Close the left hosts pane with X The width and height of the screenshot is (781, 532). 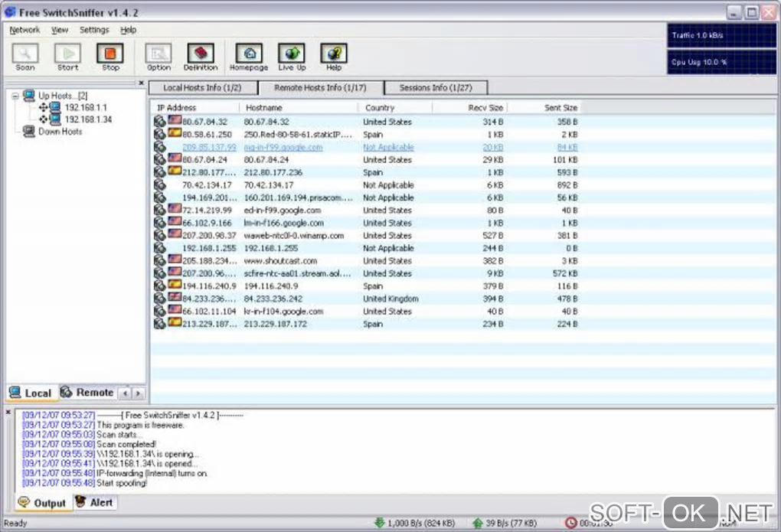[x=141, y=83]
